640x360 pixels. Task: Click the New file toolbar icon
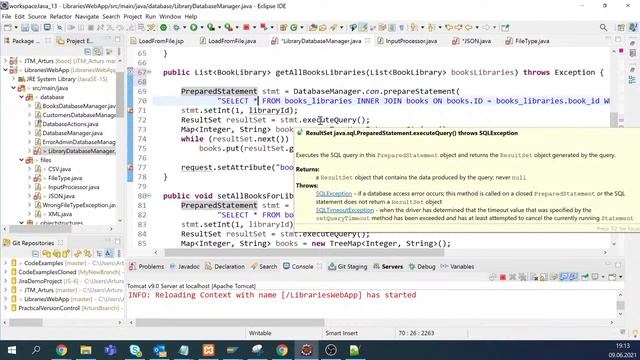pos(8,28)
